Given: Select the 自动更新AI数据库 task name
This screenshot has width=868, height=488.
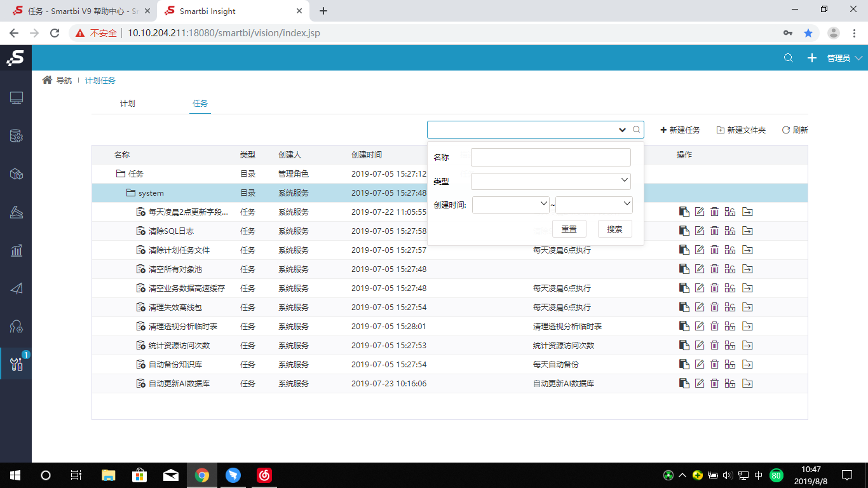Looking at the screenshot, I should 179,383.
